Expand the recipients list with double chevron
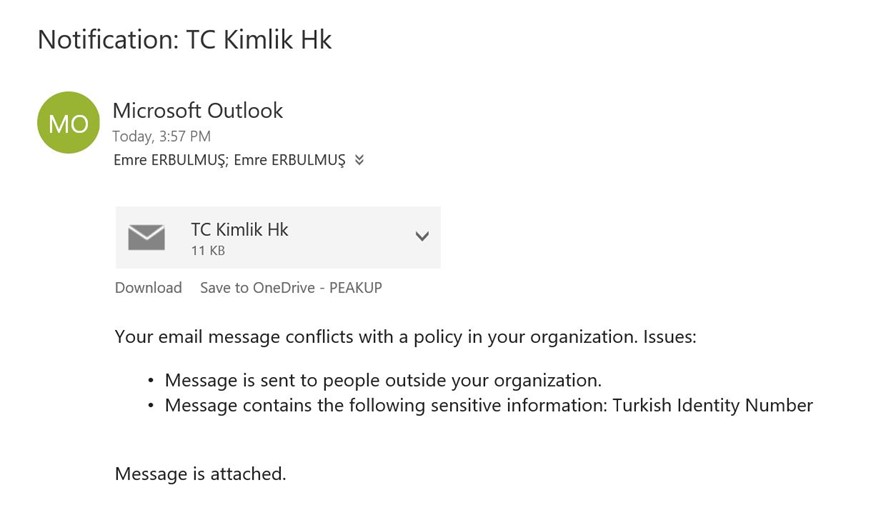 click(359, 160)
